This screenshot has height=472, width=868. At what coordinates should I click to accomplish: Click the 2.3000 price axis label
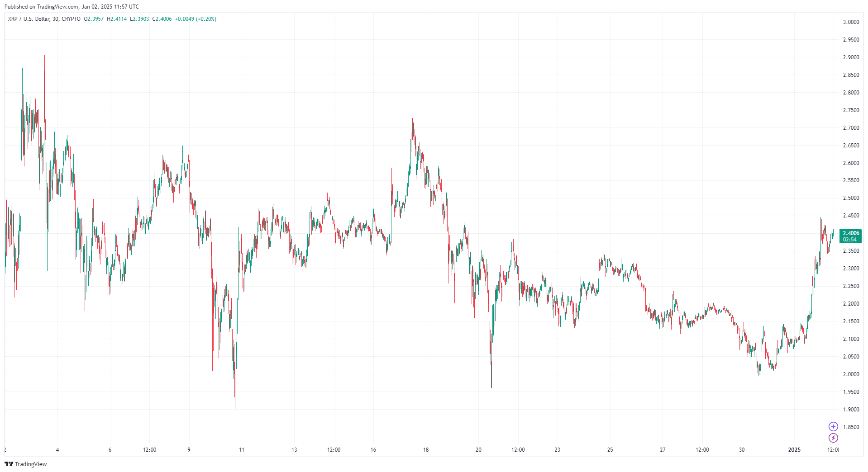(851, 269)
